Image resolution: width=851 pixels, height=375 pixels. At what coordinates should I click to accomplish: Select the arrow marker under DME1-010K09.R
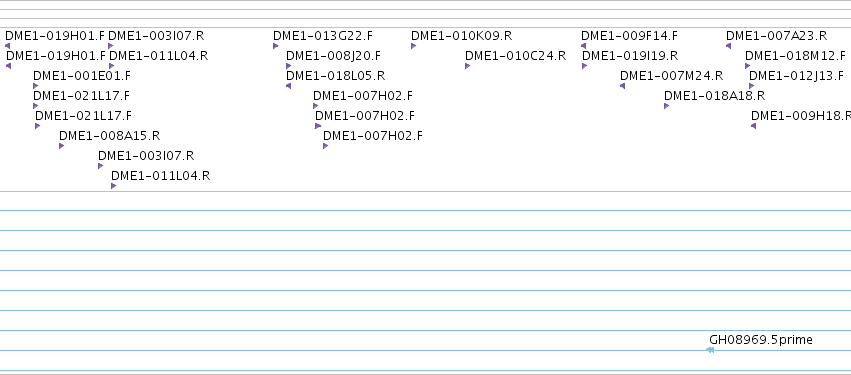pos(414,46)
